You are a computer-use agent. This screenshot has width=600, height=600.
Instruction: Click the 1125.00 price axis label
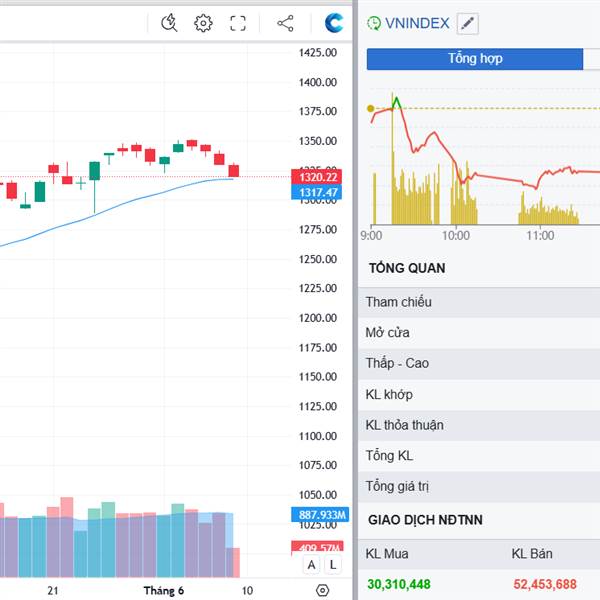tap(318, 406)
